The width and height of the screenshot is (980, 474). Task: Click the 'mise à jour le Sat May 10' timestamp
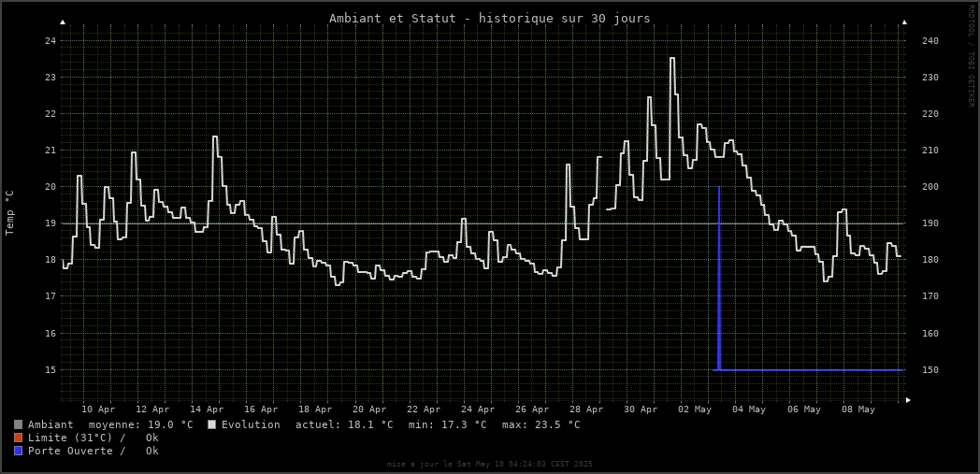tap(489, 464)
